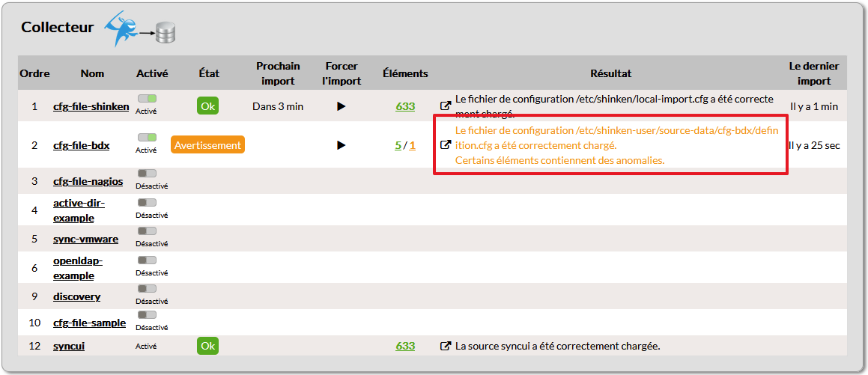
Task: Open the cfg-file-shinken source link
Action: pyautogui.click(x=91, y=106)
